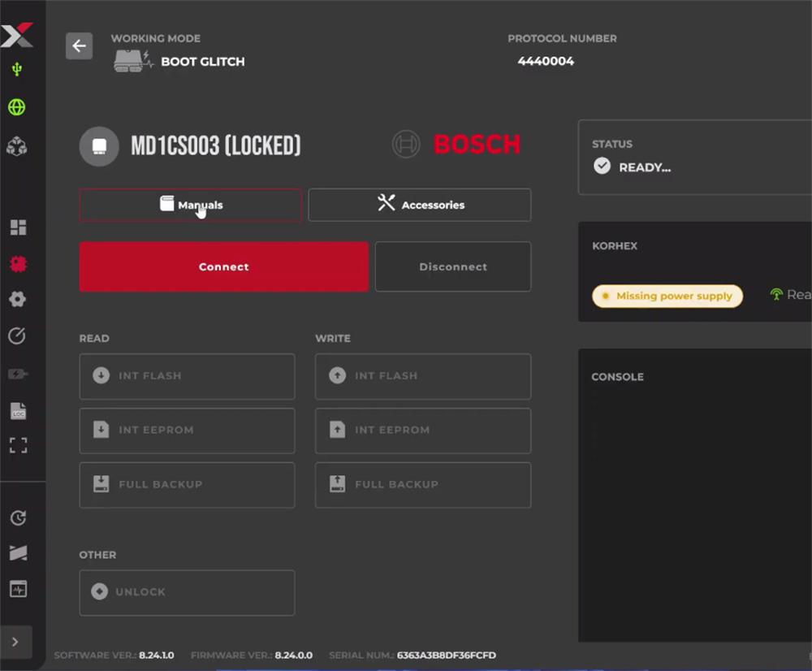Click Write INT EEPROM button
This screenshot has height=671, width=812.
423,431
